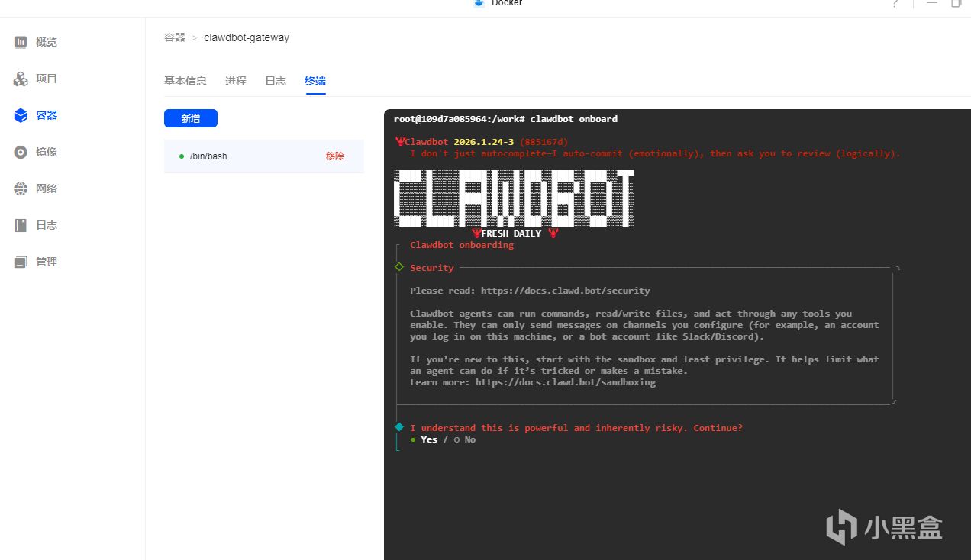Screen dimensions: 971x560
Task: Open the 概览 overview icon in sidebar
Action: (x=21, y=42)
